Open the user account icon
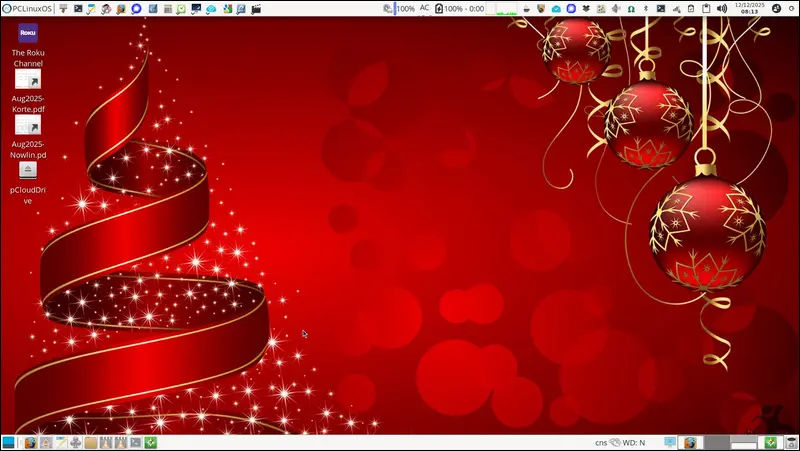The height and width of the screenshot is (451, 800). 777,9
